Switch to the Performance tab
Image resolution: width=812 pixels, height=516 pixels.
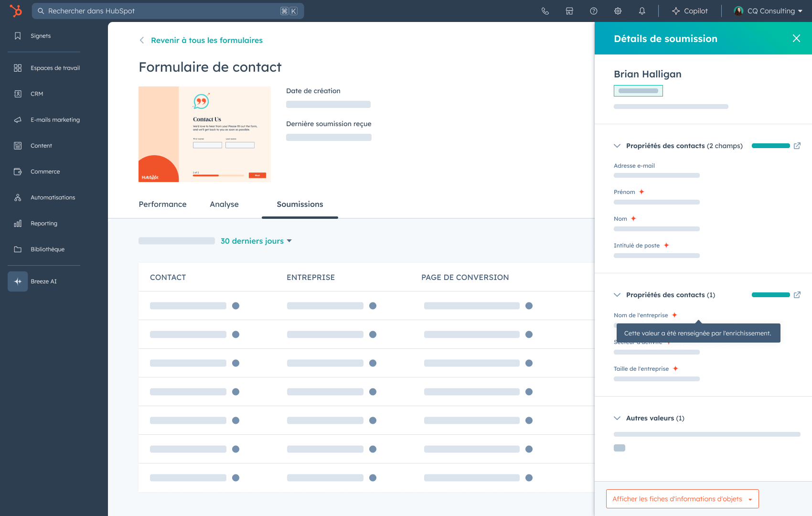(x=162, y=204)
